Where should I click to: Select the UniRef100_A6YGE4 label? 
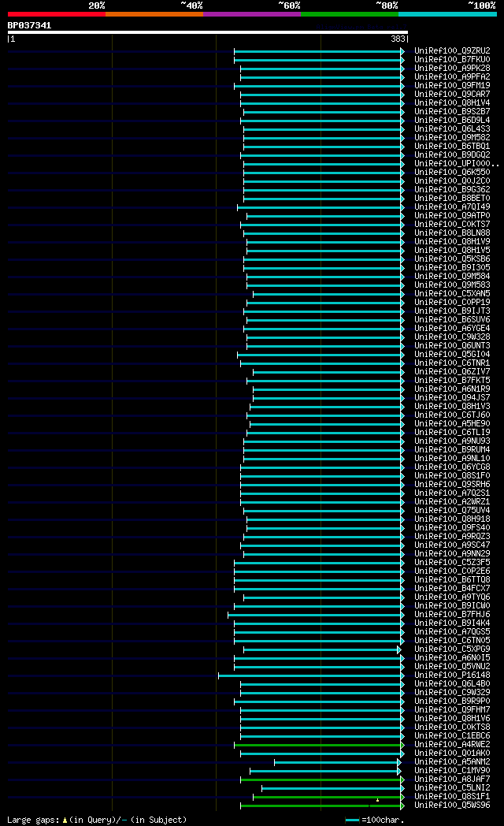pos(452,328)
